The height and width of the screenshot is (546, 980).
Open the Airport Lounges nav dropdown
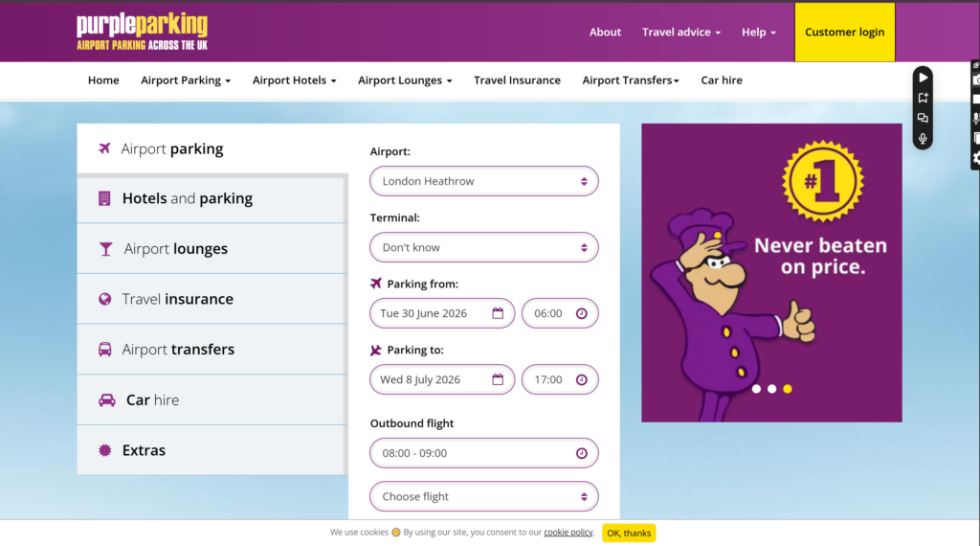(x=405, y=80)
